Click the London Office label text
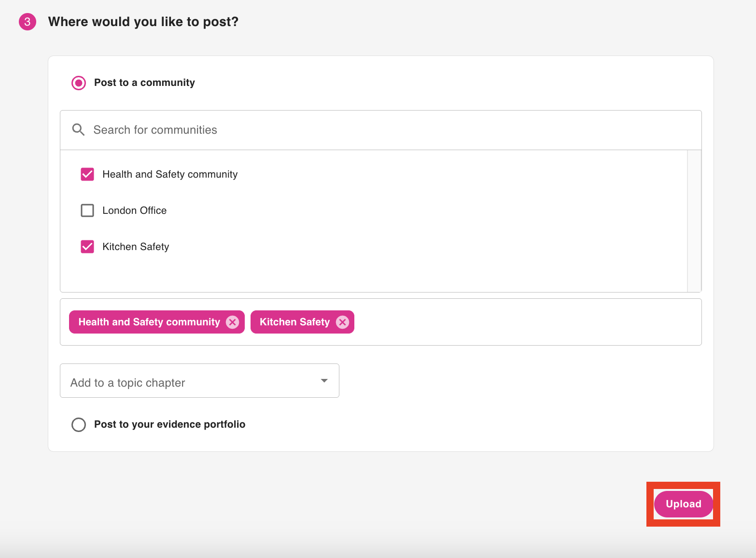Screen dimensions: 756x558 coord(134,210)
